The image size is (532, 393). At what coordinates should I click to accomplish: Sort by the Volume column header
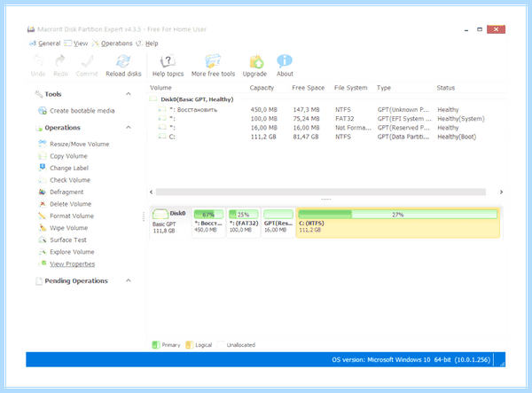[160, 88]
